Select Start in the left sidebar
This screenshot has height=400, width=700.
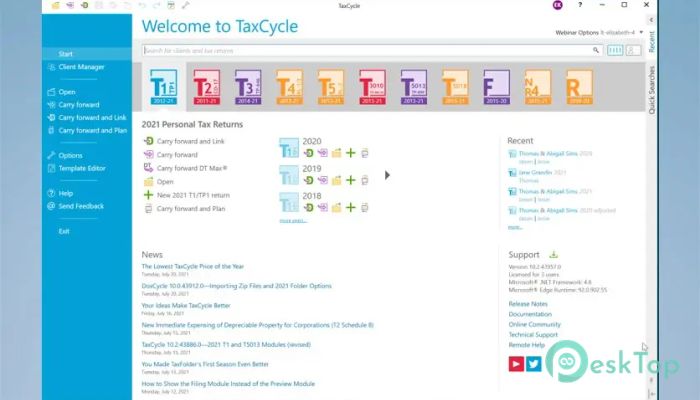[x=87, y=54]
